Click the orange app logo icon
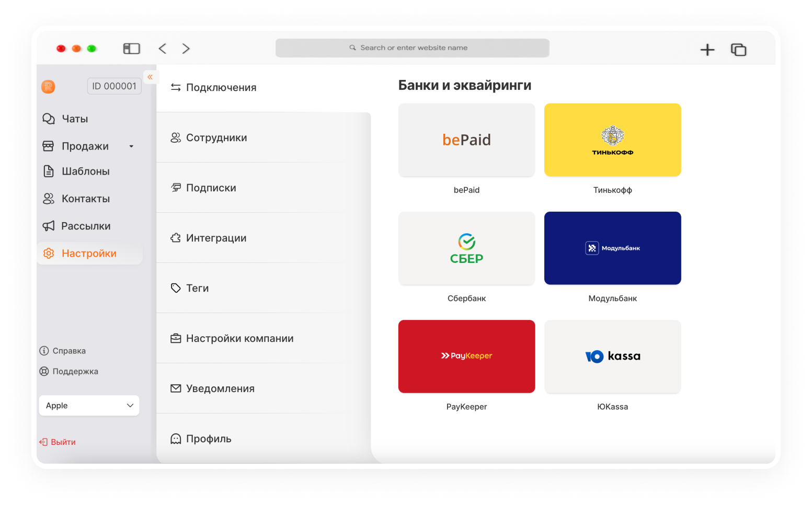Screen dimensions: 812x506 (48, 87)
